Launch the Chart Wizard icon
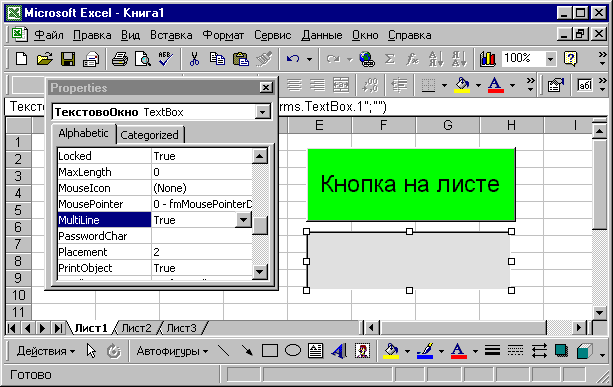This screenshot has height=387, width=613. [488, 59]
